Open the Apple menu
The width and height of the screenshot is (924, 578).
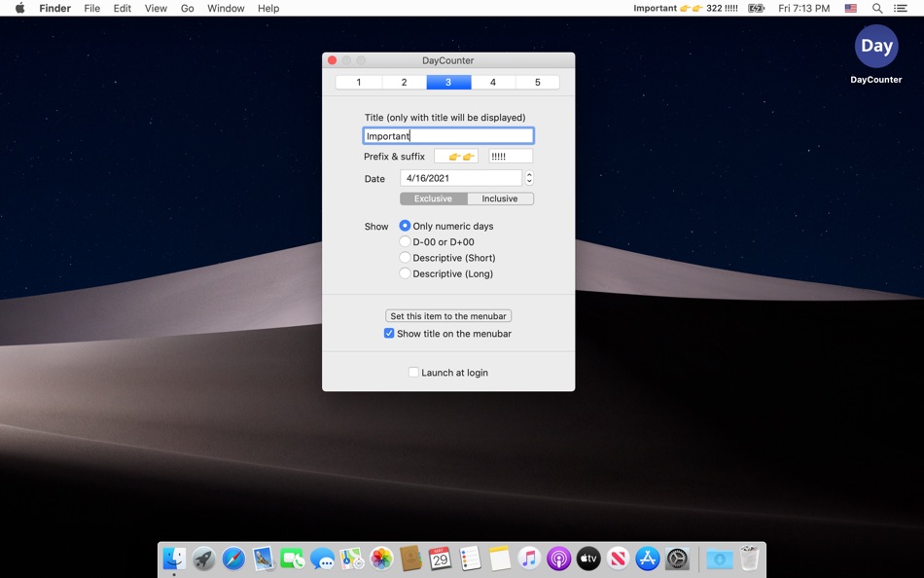pyautogui.click(x=20, y=8)
